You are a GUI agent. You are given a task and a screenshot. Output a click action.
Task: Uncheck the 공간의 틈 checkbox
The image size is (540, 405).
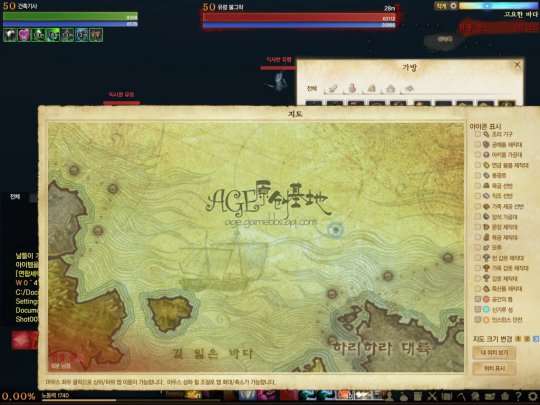pyautogui.click(x=477, y=299)
